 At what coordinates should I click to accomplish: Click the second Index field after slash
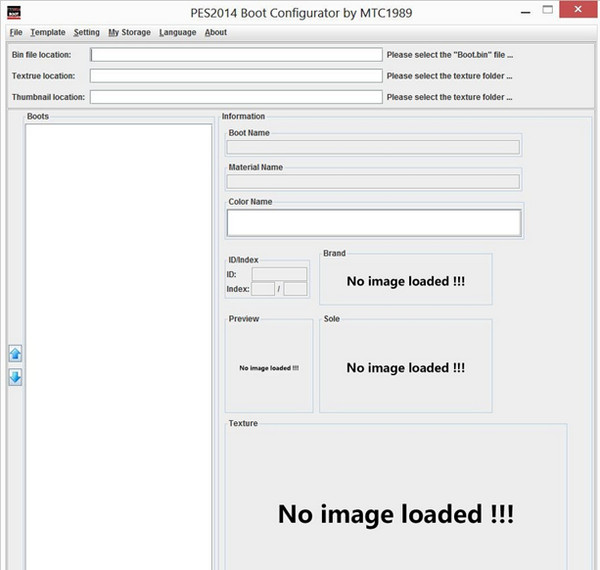pos(295,289)
